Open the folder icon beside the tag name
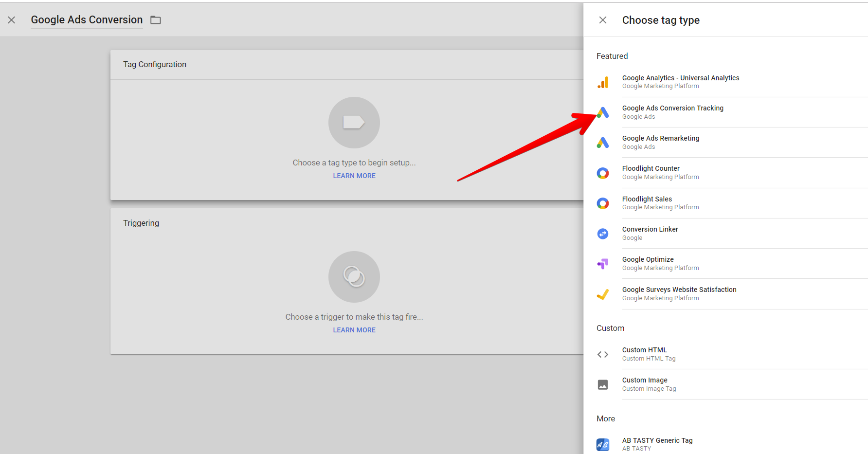The width and height of the screenshot is (868, 454). 156,20
